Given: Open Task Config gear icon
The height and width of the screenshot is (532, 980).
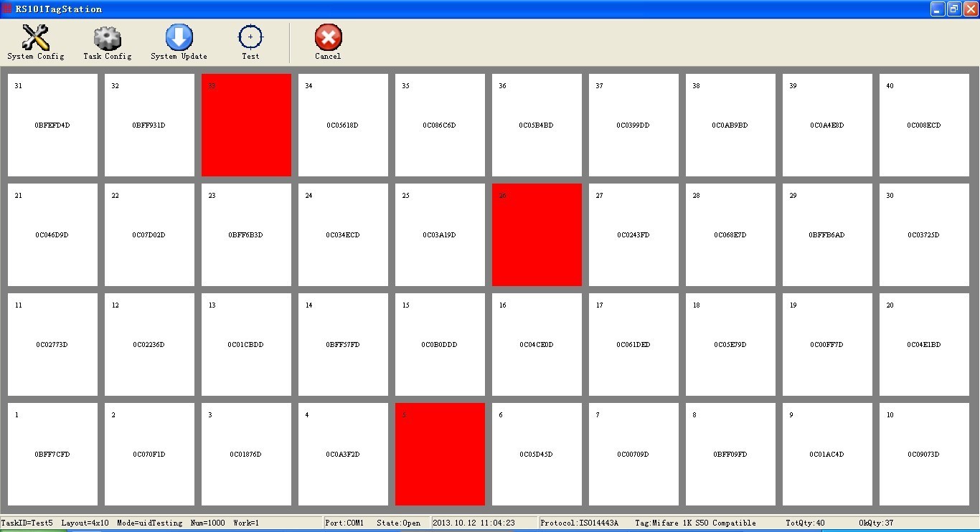Looking at the screenshot, I should click(107, 37).
